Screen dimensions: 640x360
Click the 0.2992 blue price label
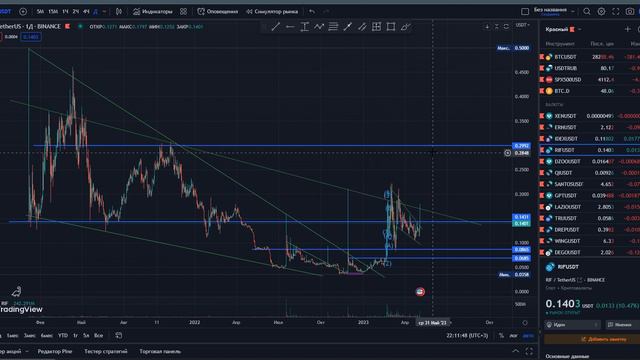click(521, 146)
